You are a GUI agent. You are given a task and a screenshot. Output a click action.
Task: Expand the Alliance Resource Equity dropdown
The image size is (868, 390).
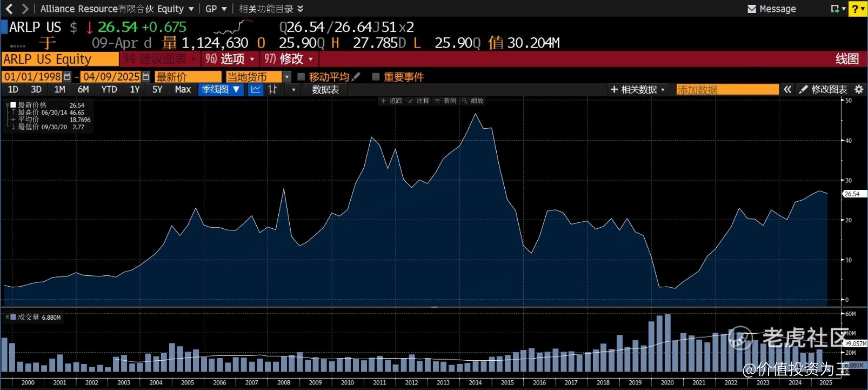pos(116,9)
